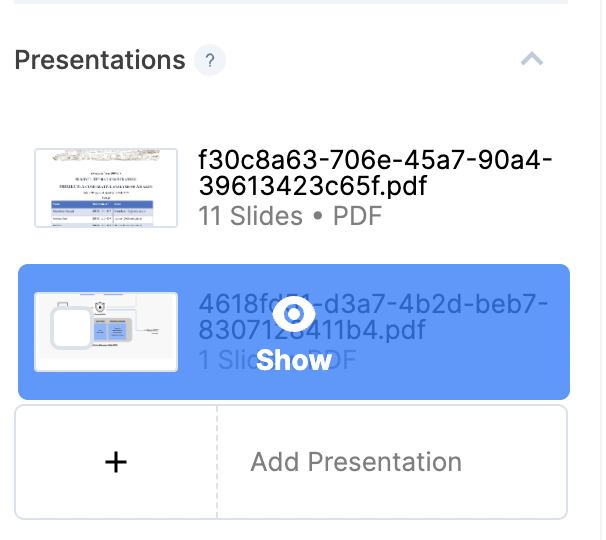
Task: Click the Add Presentation text
Action: 356,462
